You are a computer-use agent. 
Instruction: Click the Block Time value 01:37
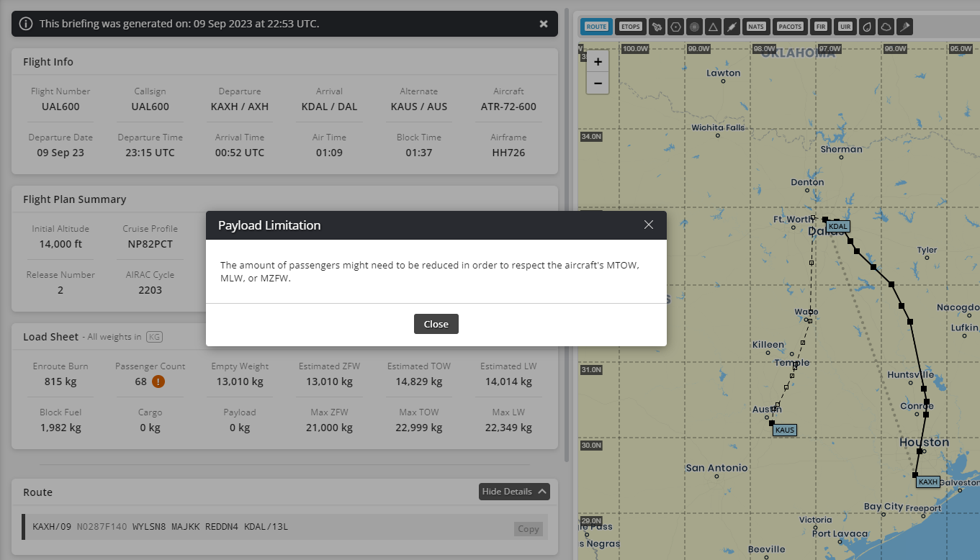(x=419, y=153)
